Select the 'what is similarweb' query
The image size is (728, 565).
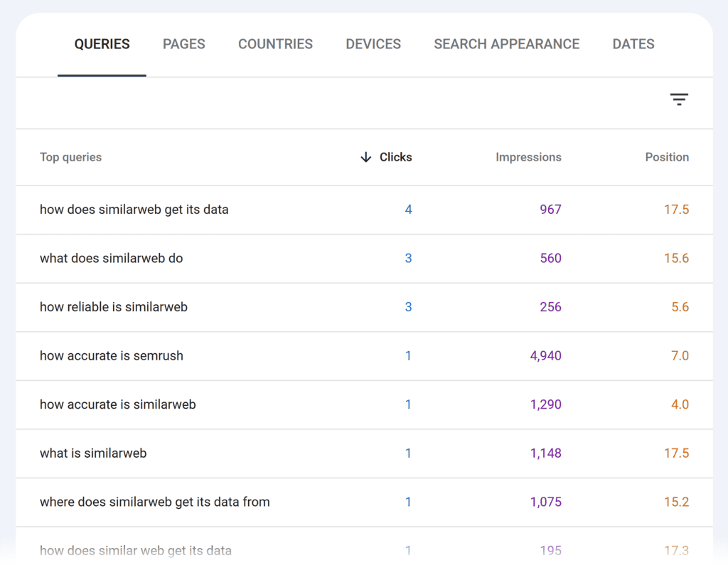pyautogui.click(x=93, y=453)
